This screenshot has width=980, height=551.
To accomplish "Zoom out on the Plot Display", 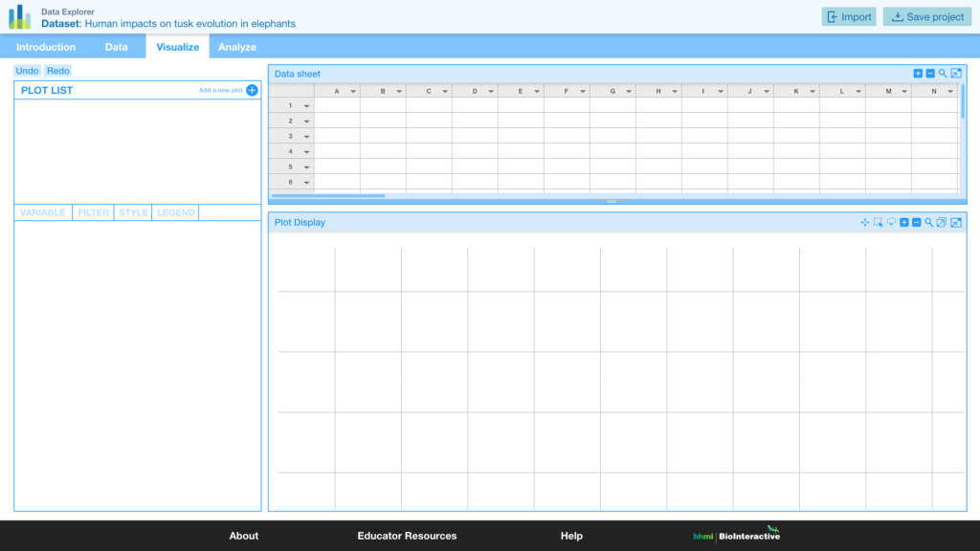I will (917, 221).
